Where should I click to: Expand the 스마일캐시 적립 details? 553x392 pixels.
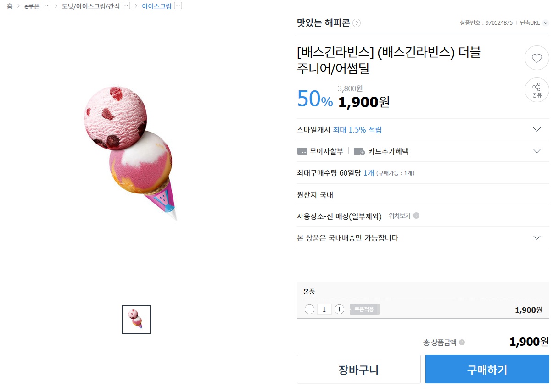537,130
